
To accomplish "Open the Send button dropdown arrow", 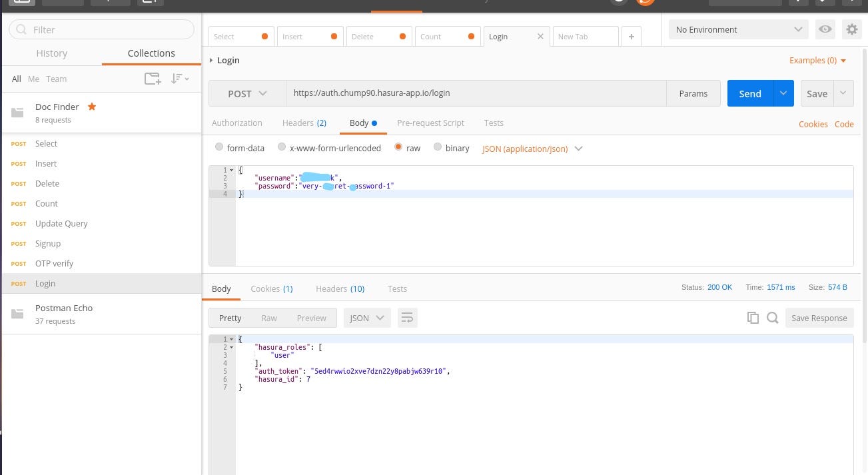I will [x=783, y=93].
